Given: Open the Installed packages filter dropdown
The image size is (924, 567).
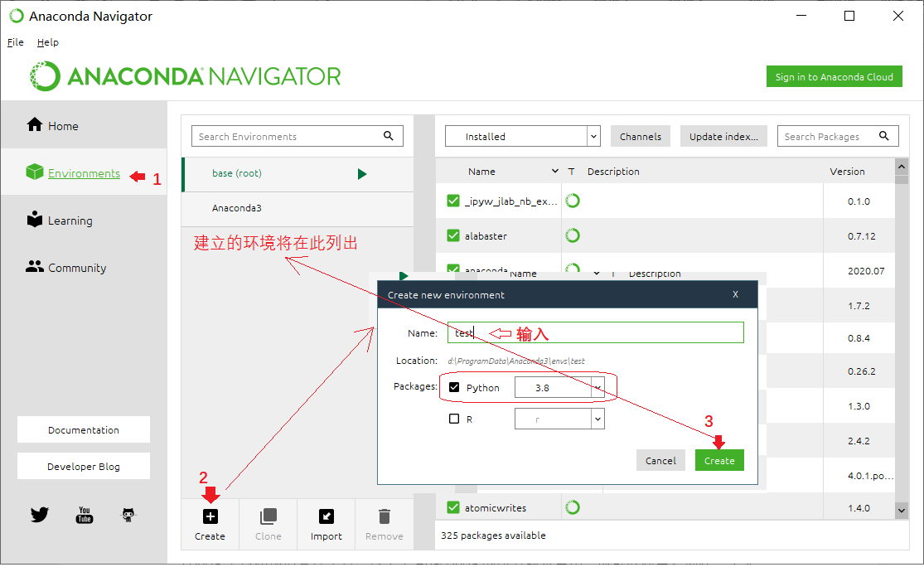Looking at the screenshot, I should 522,136.
